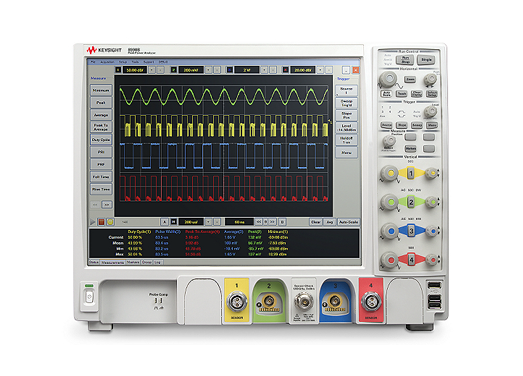The width and height of the screenshot is (523, 376).
Task: Open the Setup menu
Action: point(123,62)
